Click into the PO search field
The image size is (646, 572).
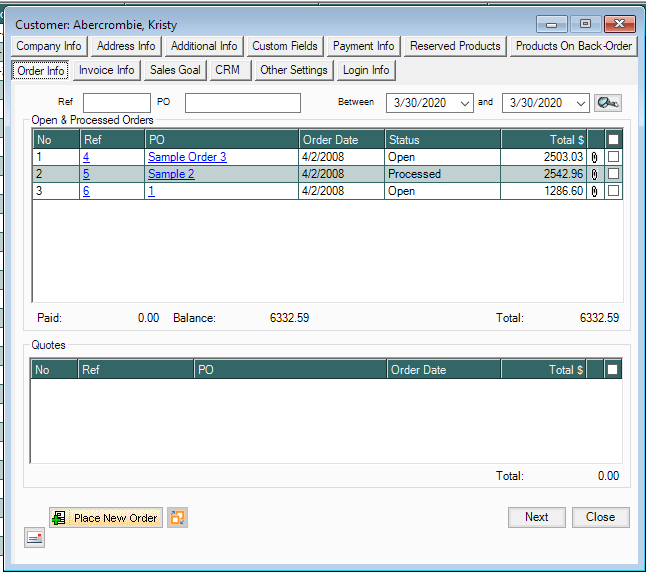coord(242,103)
